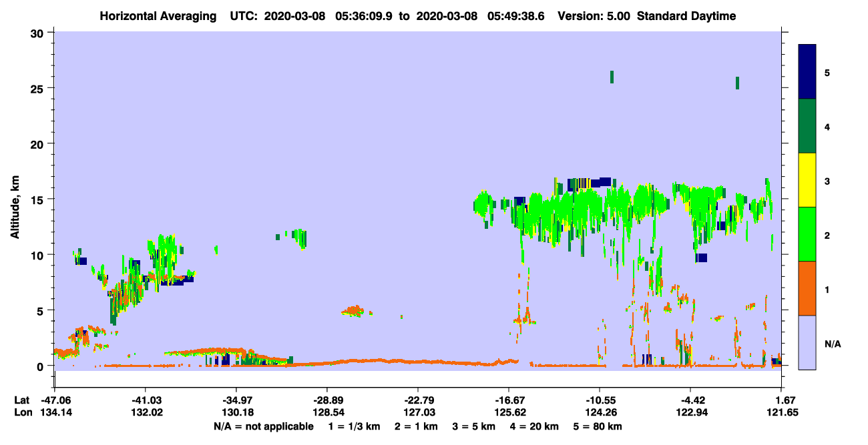
Task: Click the 'Standard Daytime' label
Action: coord(686,16)
